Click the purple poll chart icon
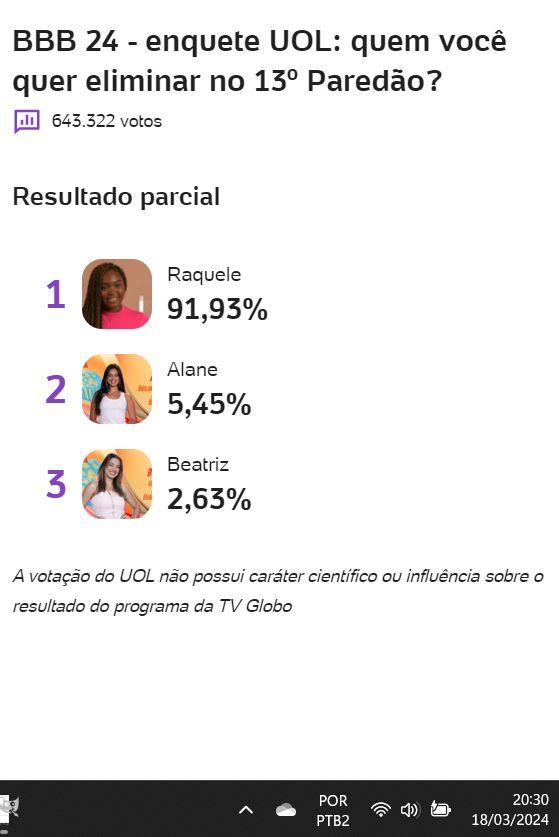Viewport: 559px width, 837px height. [x=27, y=121]
